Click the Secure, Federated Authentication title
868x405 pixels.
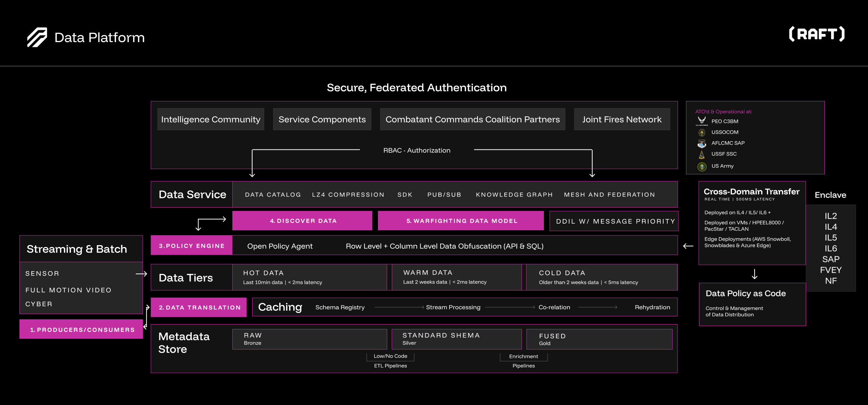point(417,88)
